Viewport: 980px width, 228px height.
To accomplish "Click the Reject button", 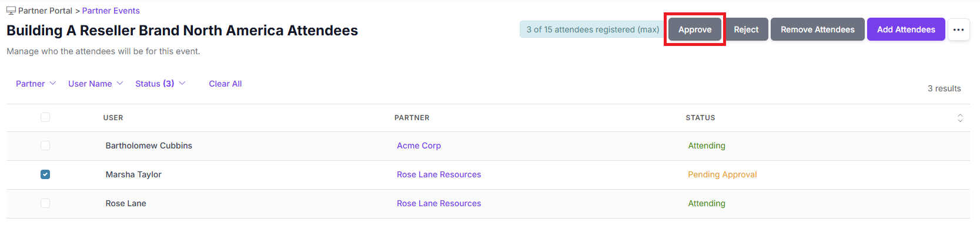I will [x=746, y=29].
